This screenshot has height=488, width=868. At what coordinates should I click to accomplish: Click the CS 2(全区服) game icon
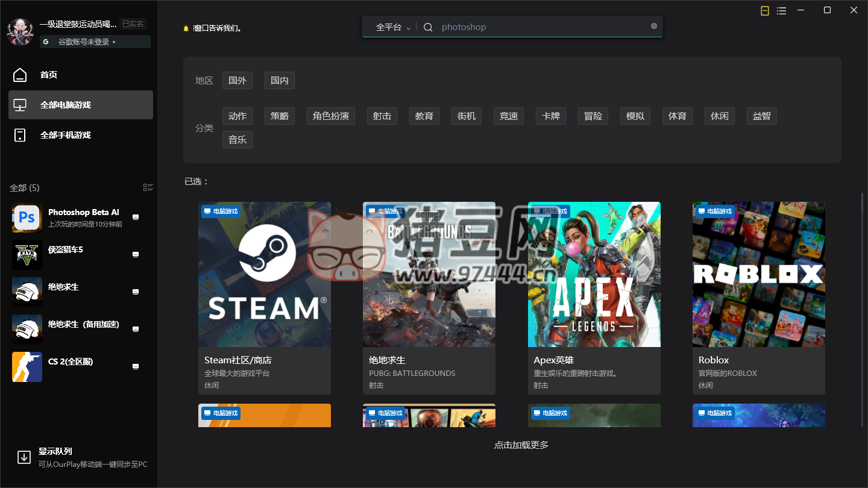click(27, 367)
